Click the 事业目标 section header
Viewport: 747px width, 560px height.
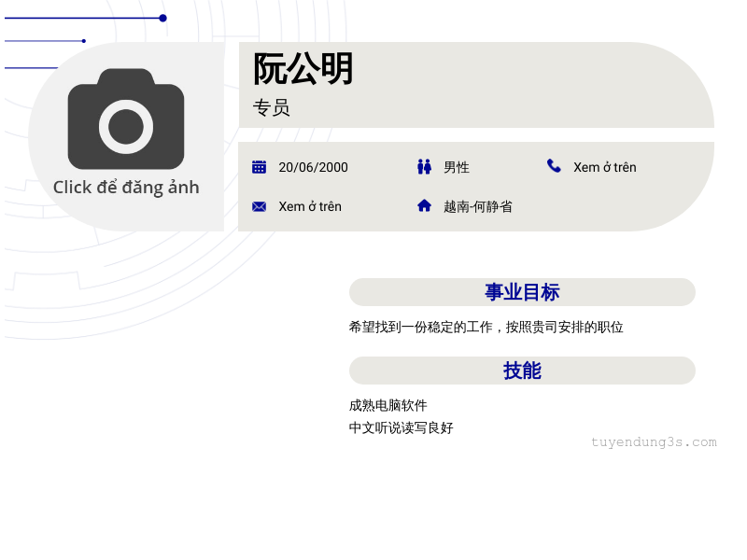522,292
